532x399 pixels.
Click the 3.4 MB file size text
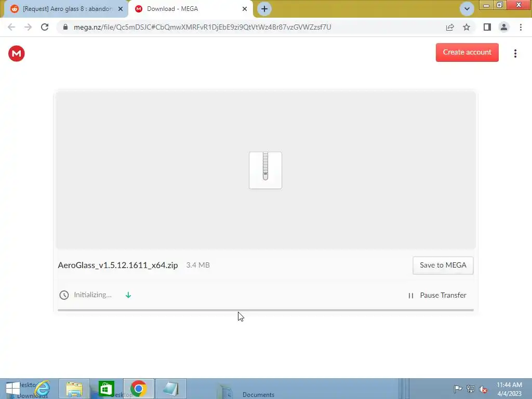click(198, 265)
